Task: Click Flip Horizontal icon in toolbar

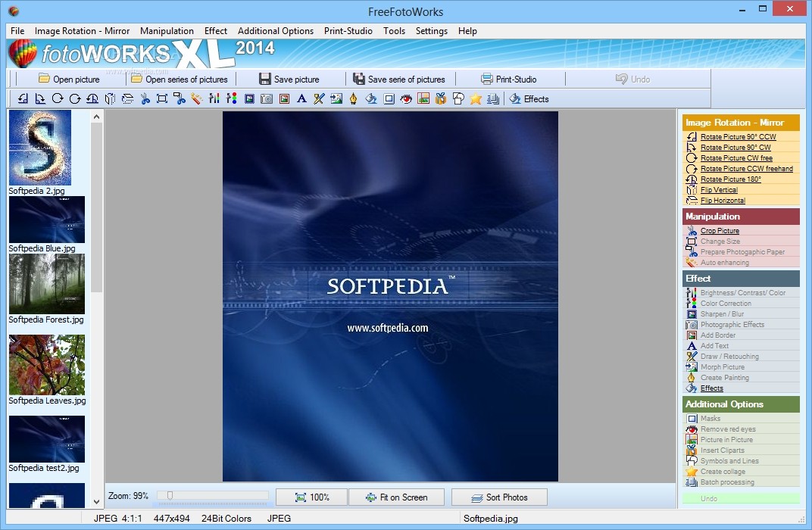Action: pos(127,98)
